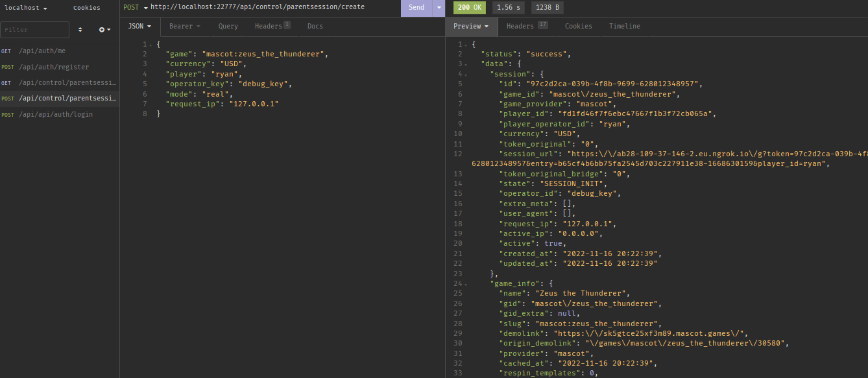Open the Cookies manager above the sidebar
The image size is (868, 378).
coord(87,8)
